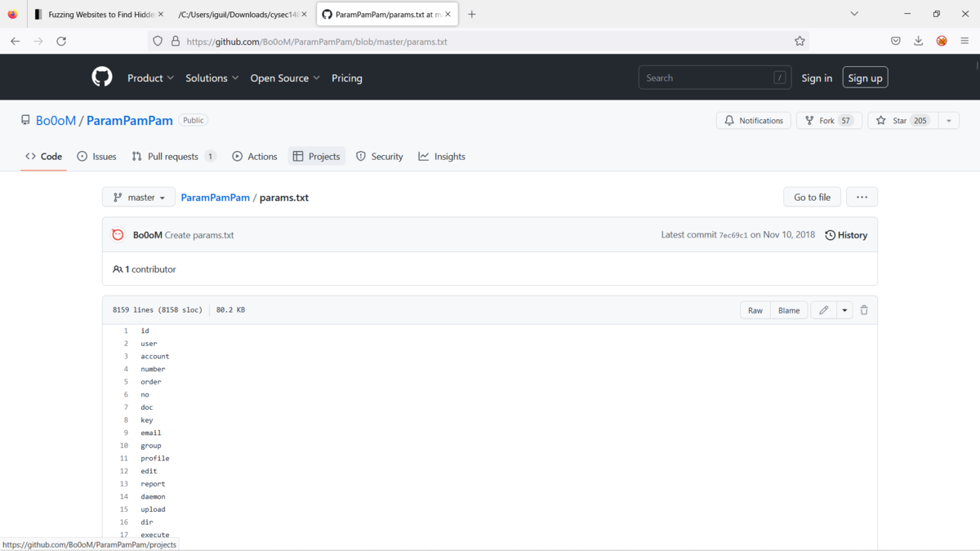The width and height of the screenshot is (980, 551).
Task: Open the Bo0oM owner link
Action: [x=56, y=121]
